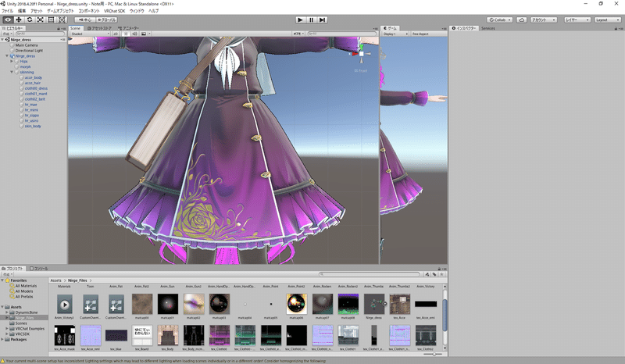The image size is (625, 364).
Task: Open the Layout dropdown
Action: [x=608, y=20]
